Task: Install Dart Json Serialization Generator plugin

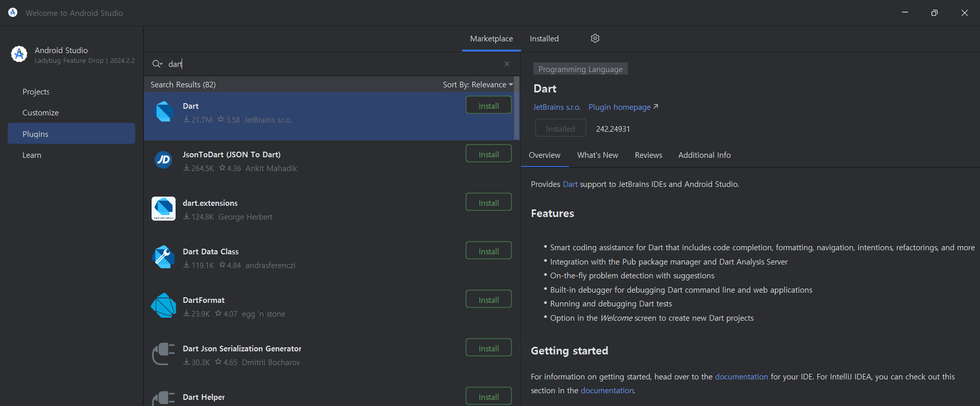Action: coord(488,348)
